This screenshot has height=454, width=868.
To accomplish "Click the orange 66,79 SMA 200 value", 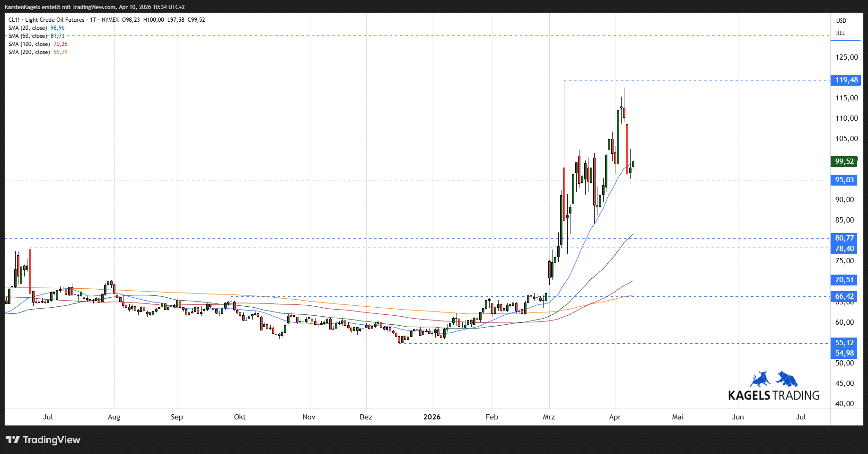I will [x=61, y=52].
